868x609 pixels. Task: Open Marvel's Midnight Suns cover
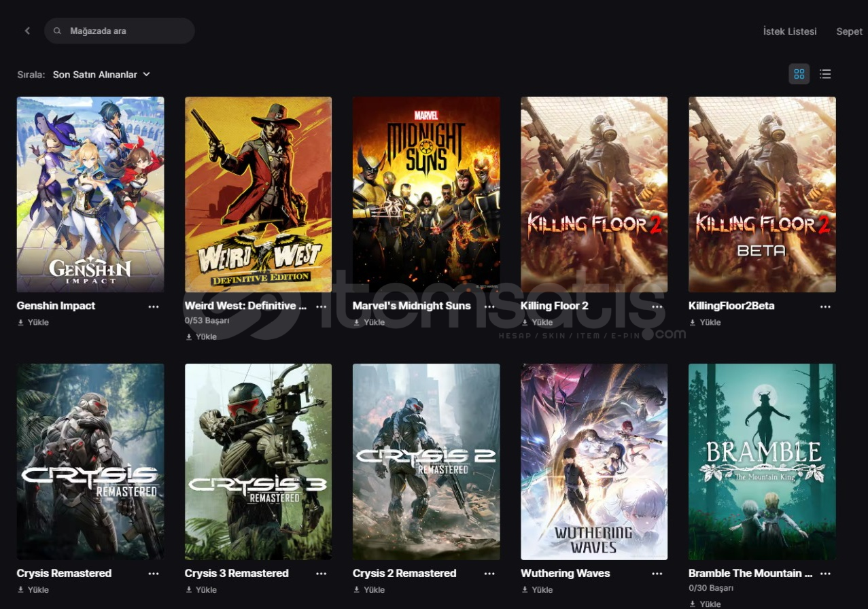[426, 194]
